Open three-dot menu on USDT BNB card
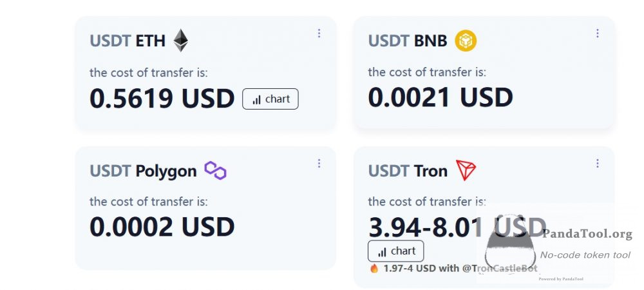The image size is (644, 290). [597, 34]
